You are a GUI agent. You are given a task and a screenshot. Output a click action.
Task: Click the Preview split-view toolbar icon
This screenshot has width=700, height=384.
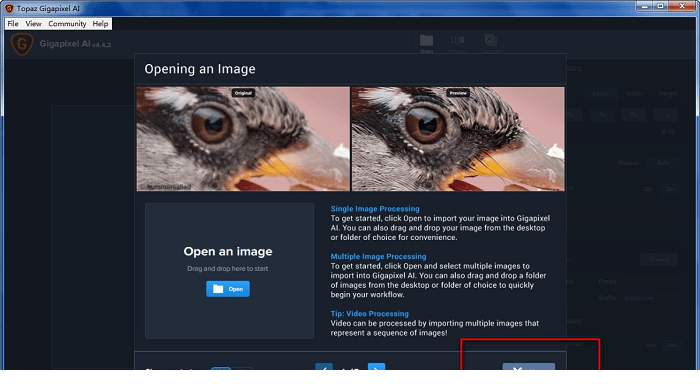pos(457,42)
